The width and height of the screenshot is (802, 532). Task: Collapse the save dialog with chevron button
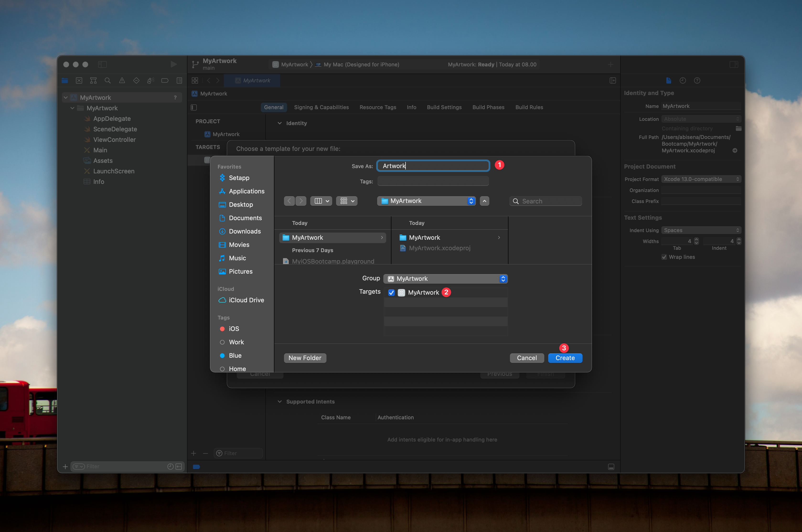pos(484,201)
